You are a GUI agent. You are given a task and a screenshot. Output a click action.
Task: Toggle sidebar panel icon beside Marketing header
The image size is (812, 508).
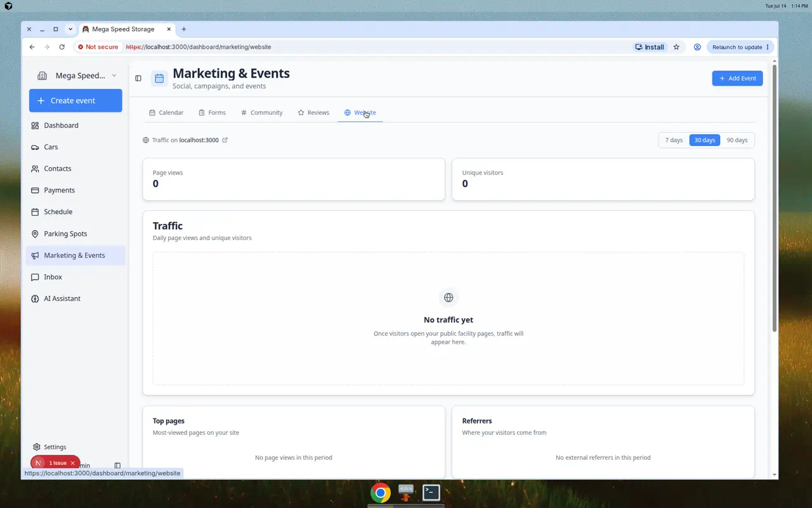(138, 78)
